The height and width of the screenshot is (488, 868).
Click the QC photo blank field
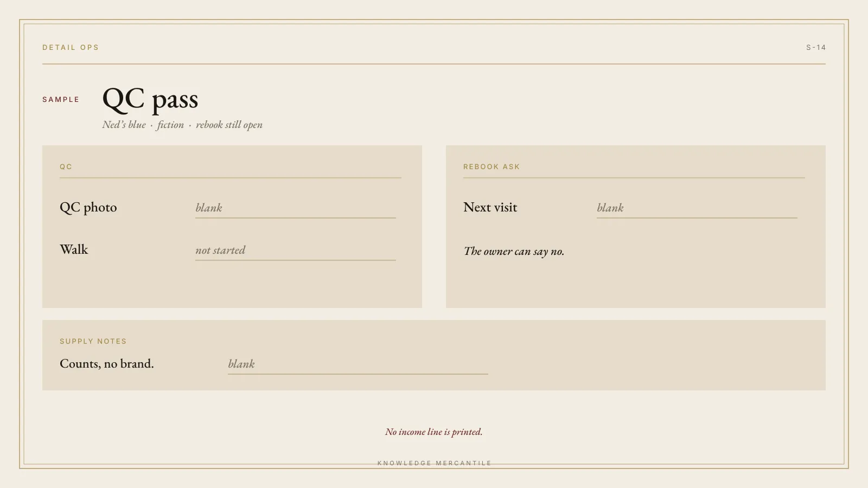pyautogui.click(x=295, y=208)
